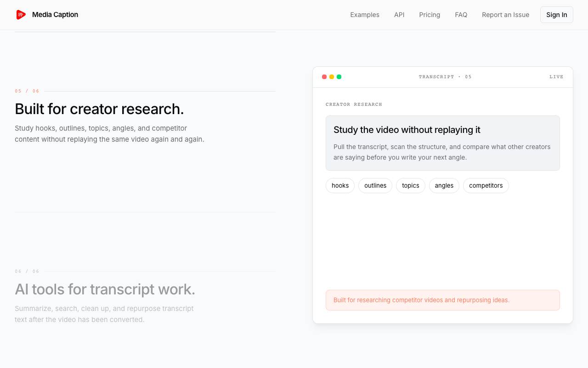
Task: Click the CREATOR RESEARCH label
Action: click(354, 104)
